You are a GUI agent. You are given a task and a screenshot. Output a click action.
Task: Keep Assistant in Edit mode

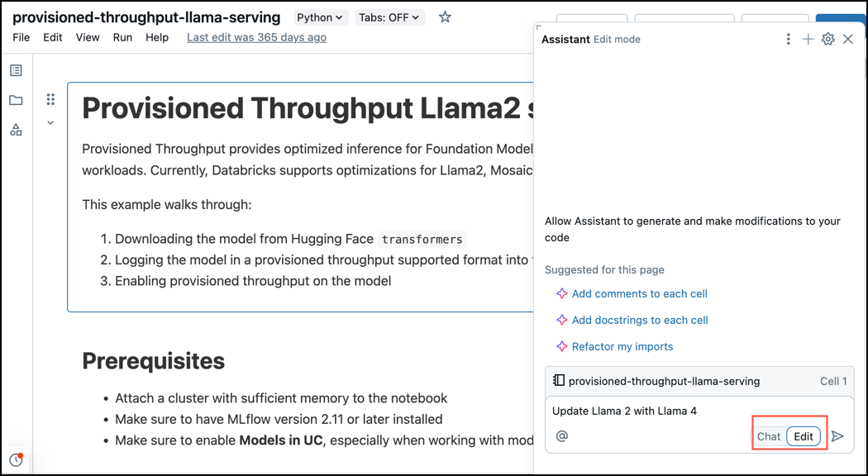803,436
